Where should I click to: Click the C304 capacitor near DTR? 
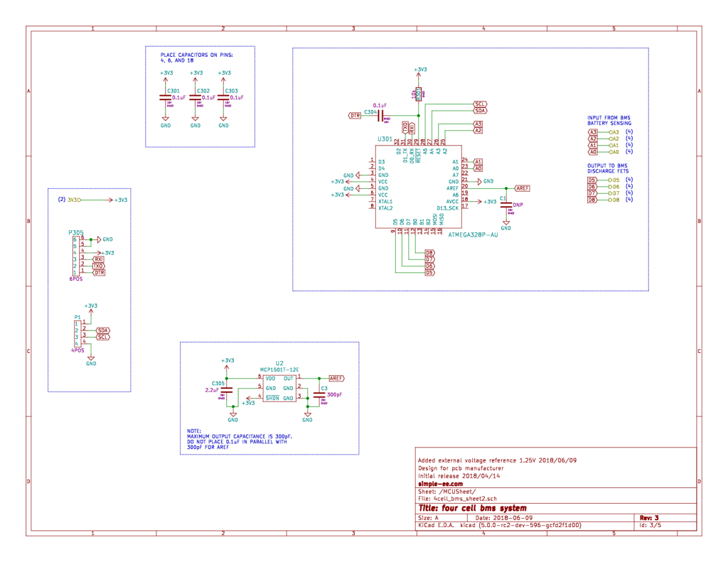coord(381,115)
